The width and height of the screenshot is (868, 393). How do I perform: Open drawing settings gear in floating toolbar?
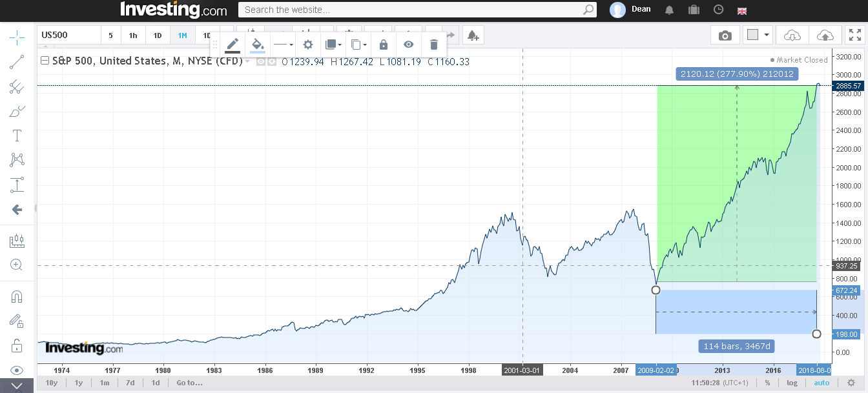pos(308,45)
